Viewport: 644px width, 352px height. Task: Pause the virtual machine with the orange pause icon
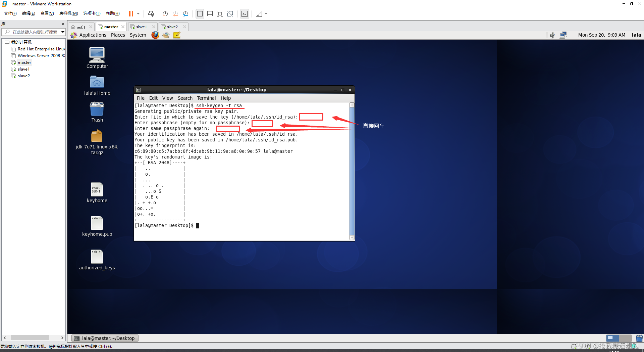[131, 14]
